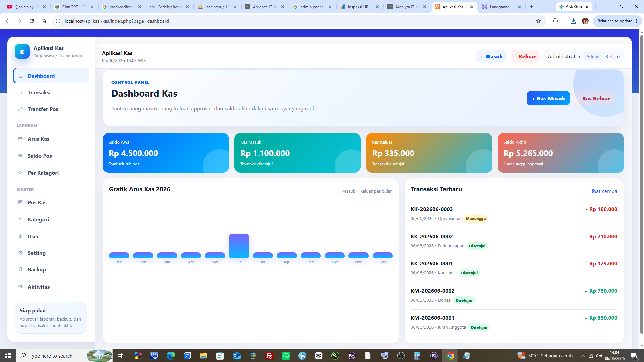Open the notification center in the taskbar

(x=634, y=356)
